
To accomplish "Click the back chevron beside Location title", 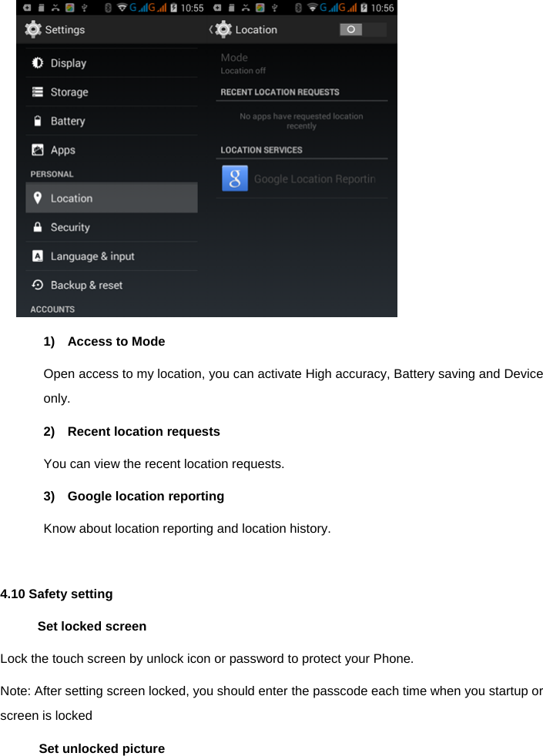I will click(209, 29).
